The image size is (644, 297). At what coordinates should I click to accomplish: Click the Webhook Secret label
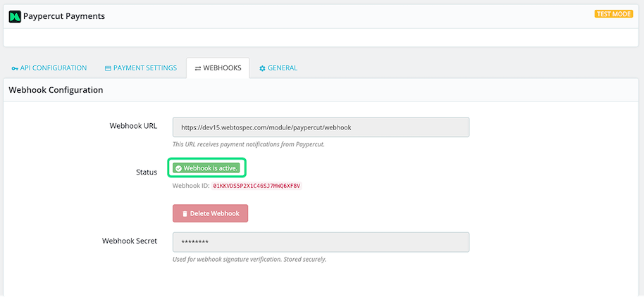[130, 241]
